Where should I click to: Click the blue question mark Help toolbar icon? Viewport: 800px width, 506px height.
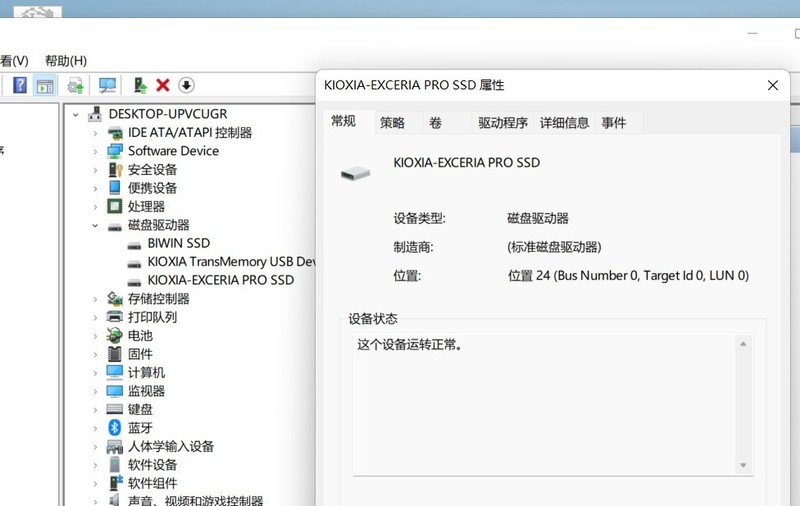click(x=20, y=85)
